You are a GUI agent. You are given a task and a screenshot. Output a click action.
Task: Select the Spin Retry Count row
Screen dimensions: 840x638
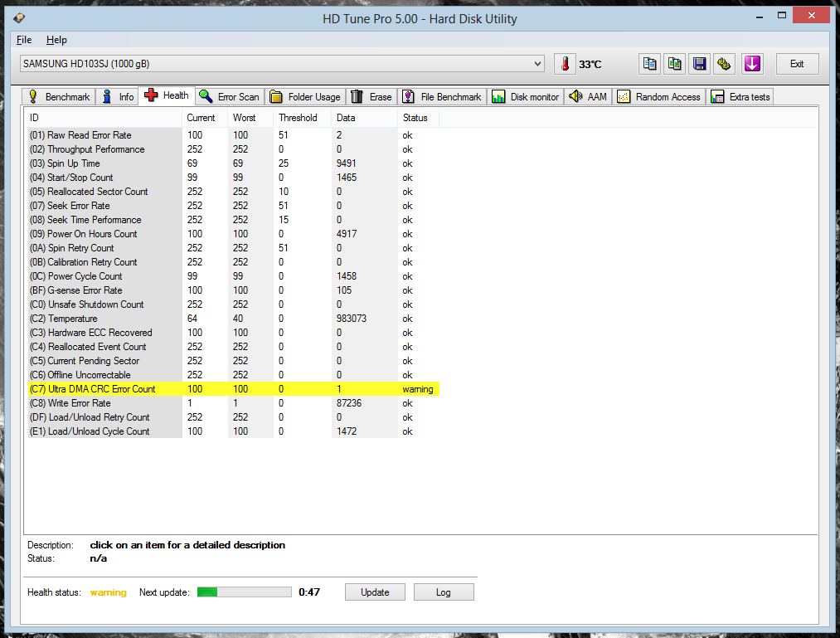click(234, 248)
